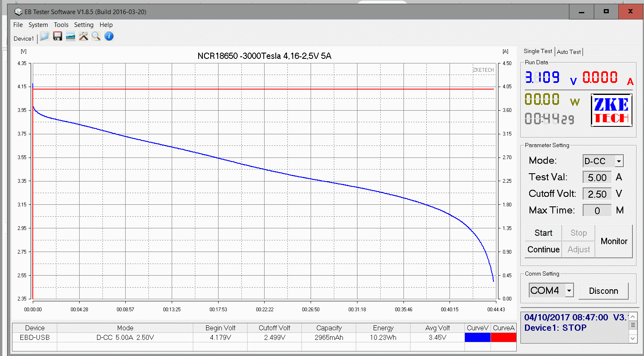The height and width of the screenshot is (356, 644).
Task: Click the blue CurveV color swatch
Action: coord(477,337)
